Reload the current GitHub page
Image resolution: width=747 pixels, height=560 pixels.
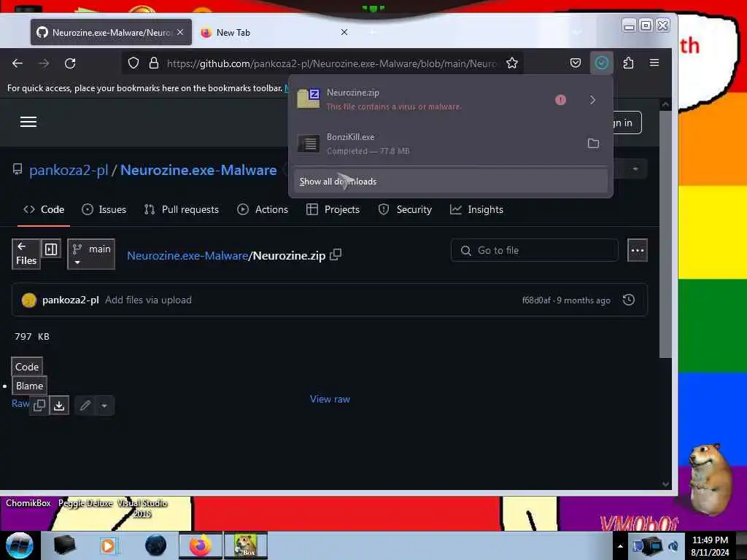[70, 63]
